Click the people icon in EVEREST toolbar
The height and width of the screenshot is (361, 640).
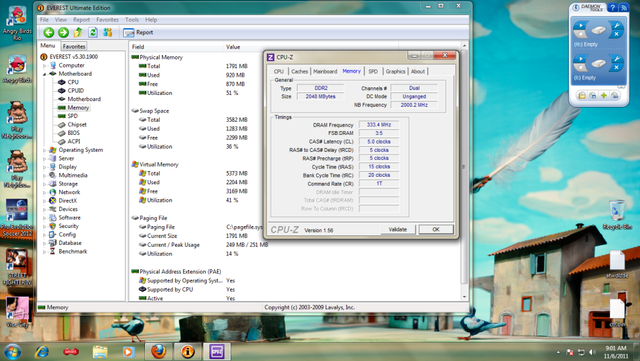(108, 32)
